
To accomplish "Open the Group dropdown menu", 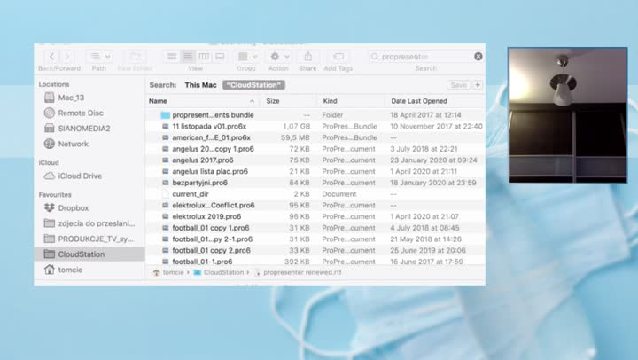I will [247, 56].
